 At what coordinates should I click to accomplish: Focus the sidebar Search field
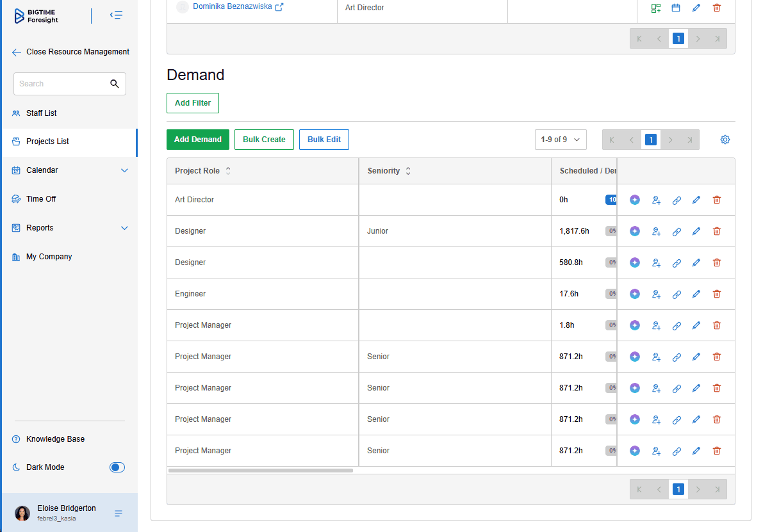(70, 84)
